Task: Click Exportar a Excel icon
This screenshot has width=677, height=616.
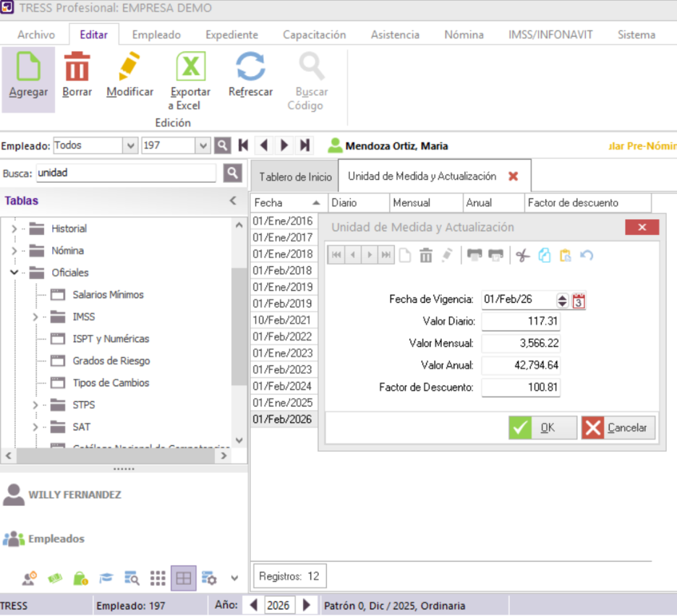Action: [x=190, y=68]
